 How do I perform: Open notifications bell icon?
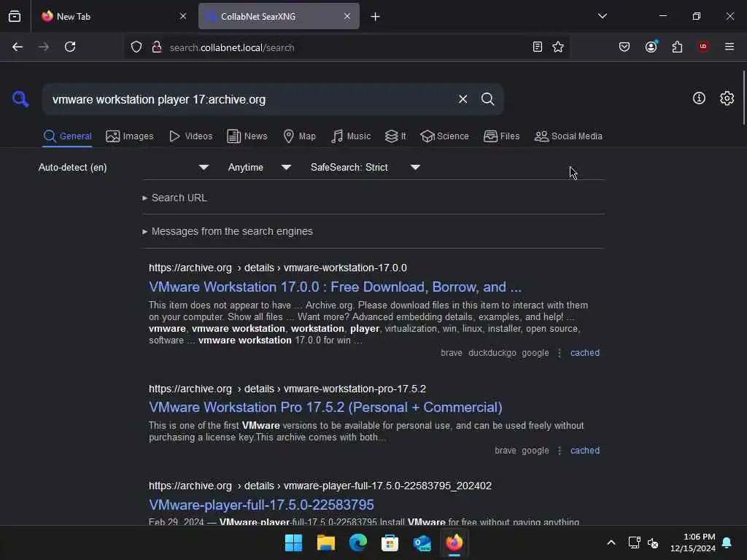click(x=727, y=542)
